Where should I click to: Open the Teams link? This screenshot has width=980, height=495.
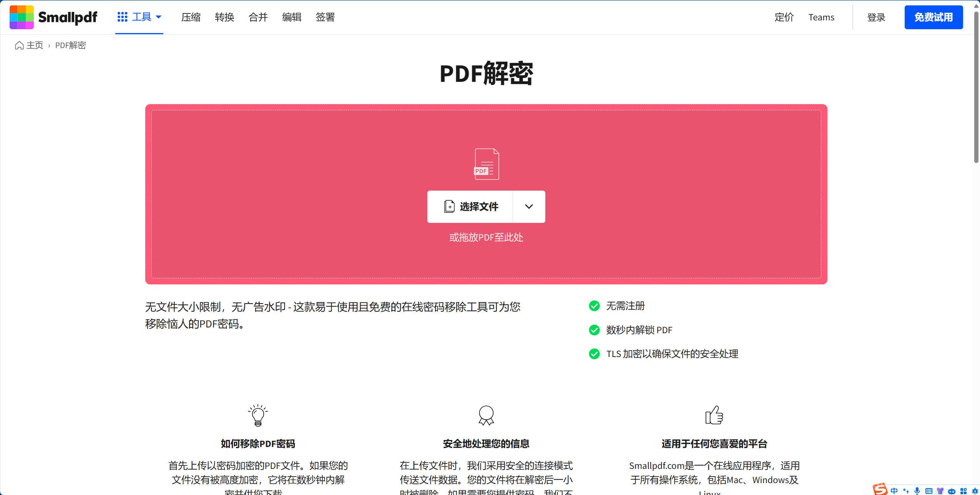click(x=821, y=17)
